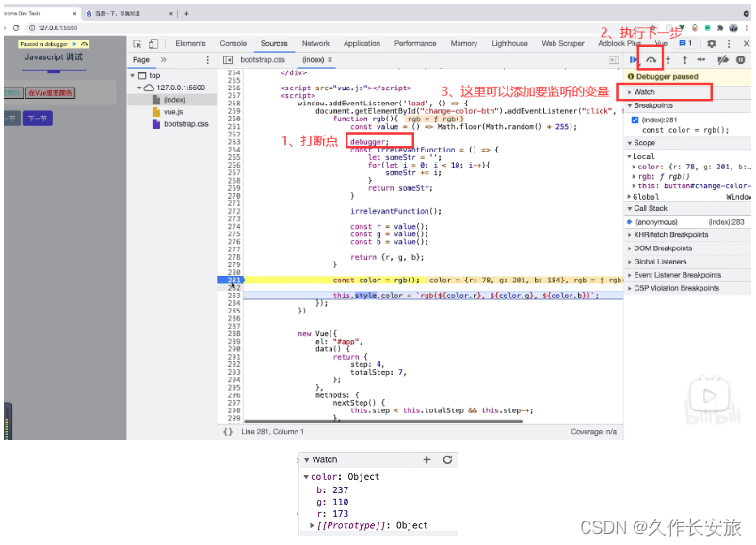Open Chrome profile avatar

pos(733,28)
